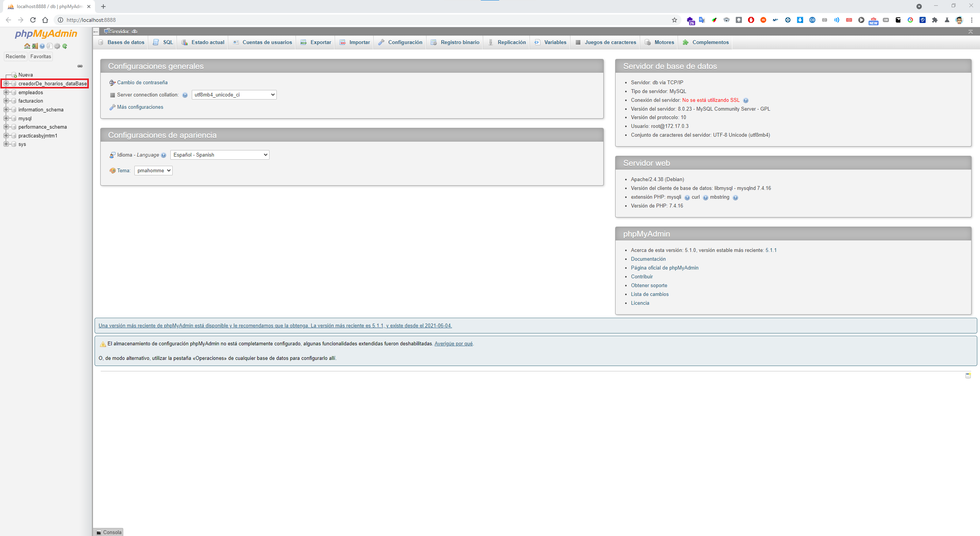Open the Consola bar at bottom

[109, 532]
